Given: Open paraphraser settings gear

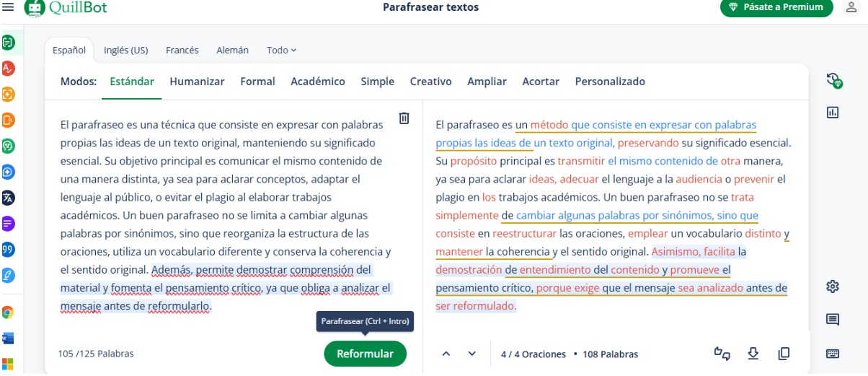Looking at the screenshot, I should coord(833,287).
